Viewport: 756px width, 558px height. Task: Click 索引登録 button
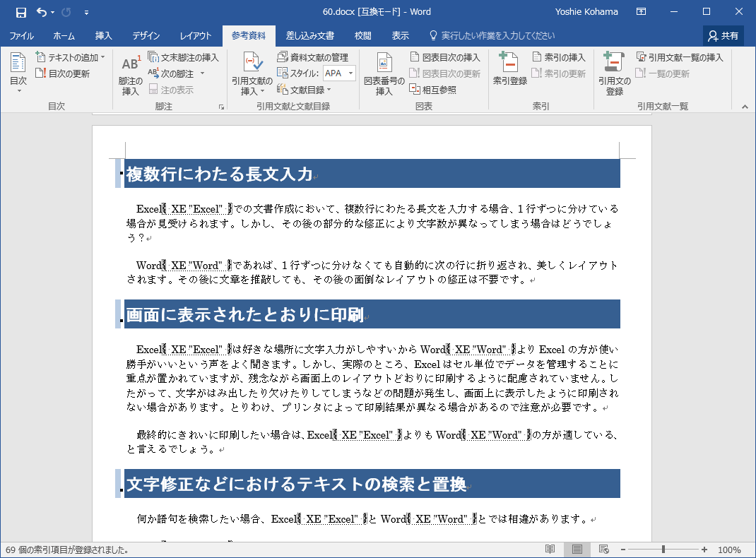509,69
